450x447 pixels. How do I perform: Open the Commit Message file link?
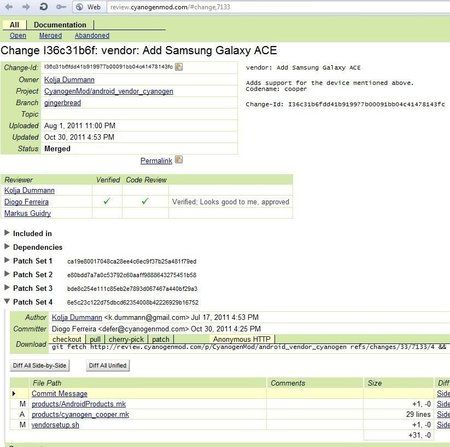(x=59, y=394)
